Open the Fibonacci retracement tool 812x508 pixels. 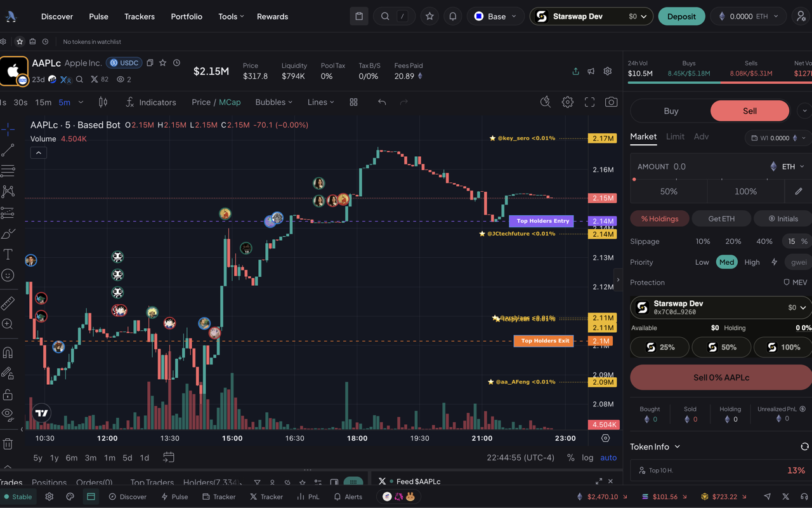tap(8, 171)
